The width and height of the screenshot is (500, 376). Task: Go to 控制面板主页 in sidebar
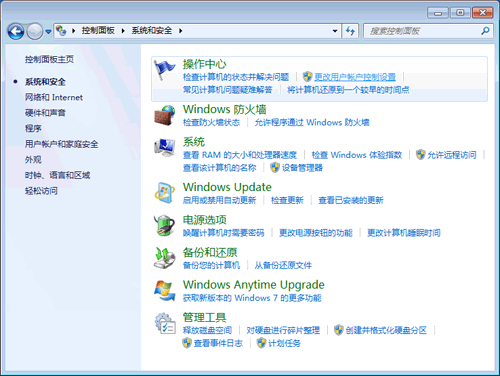pyautogui.click(x=49, y=59)
